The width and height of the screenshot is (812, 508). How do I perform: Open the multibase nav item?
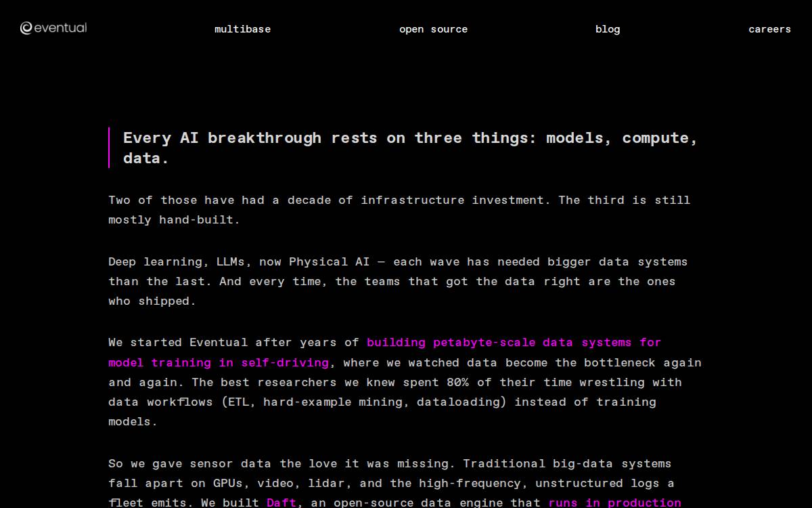[242, 29]
